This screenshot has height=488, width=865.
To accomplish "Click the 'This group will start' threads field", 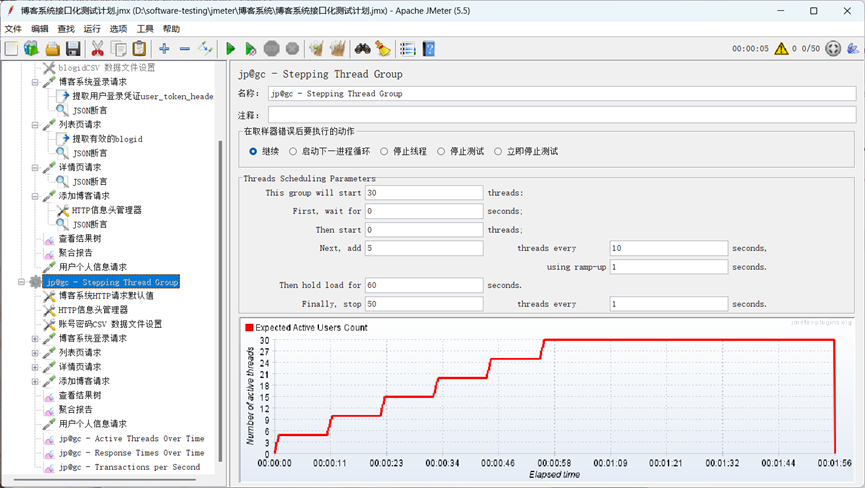I will (424, 193).
